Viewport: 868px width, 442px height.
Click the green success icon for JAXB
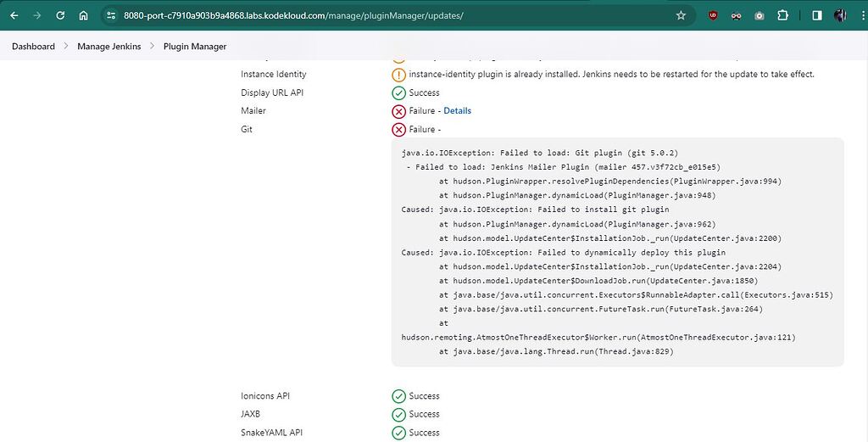click(x=398, y=415)
